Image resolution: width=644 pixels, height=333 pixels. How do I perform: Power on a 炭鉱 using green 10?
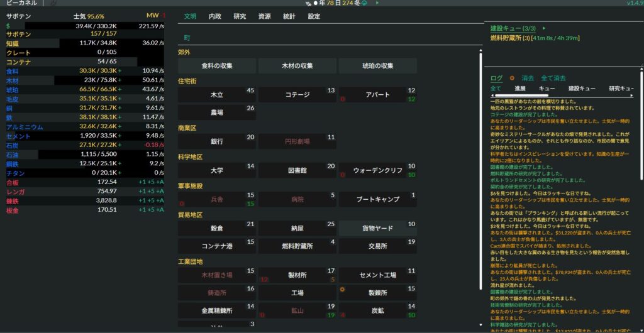[x=411, y=315]
